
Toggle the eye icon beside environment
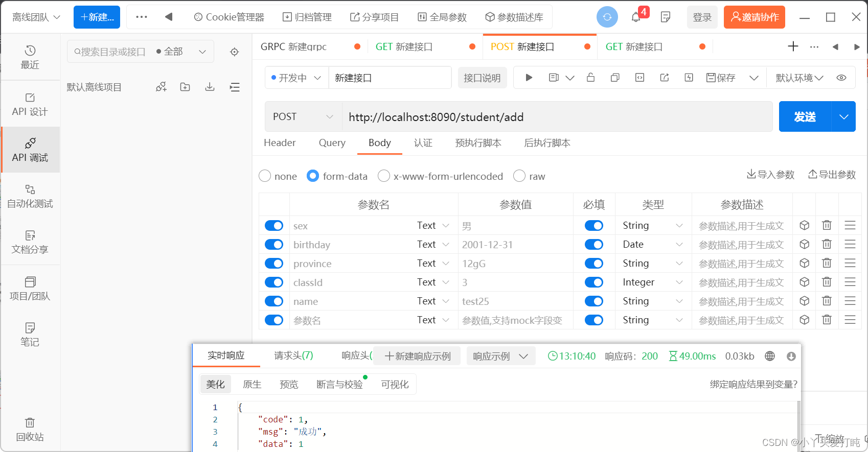tap(841, 78)
